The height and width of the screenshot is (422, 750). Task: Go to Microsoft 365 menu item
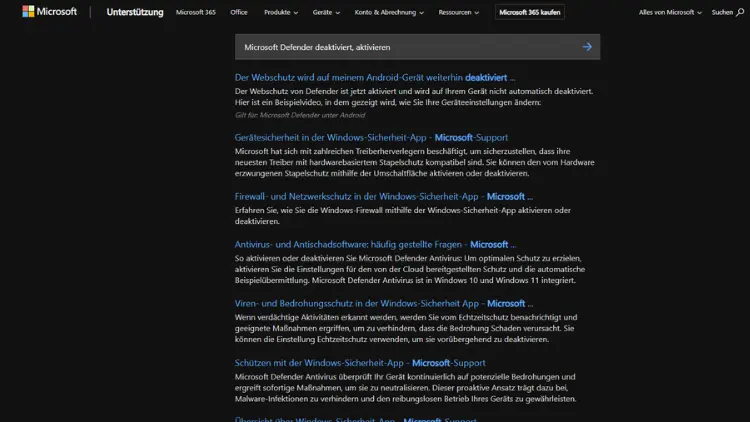196,12
